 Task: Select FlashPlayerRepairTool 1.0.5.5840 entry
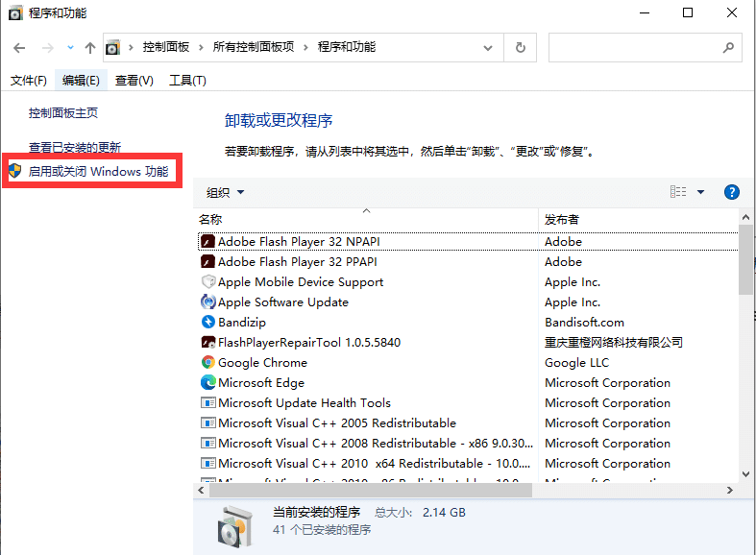[x=309, y=343]
